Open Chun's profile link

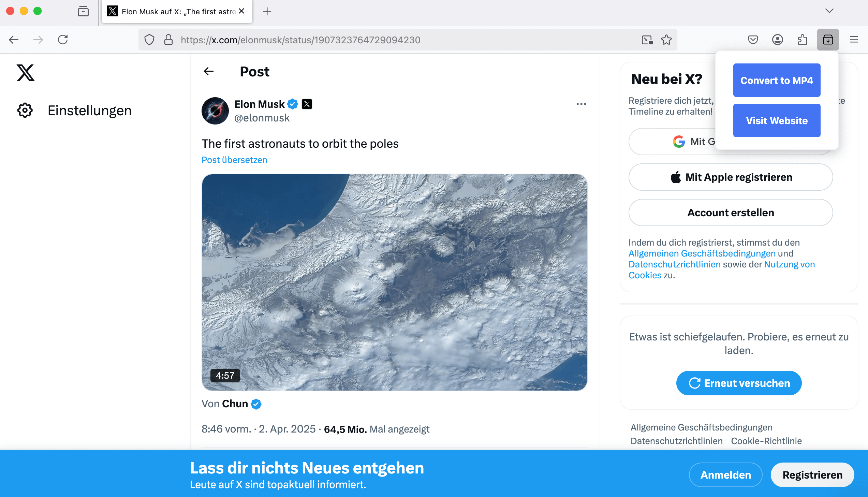point(235,404)
